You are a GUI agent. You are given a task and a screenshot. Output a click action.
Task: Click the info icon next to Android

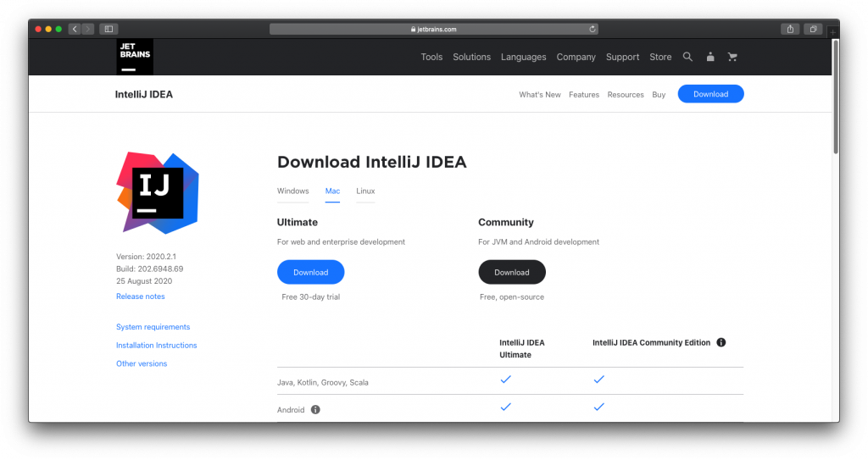315,410
